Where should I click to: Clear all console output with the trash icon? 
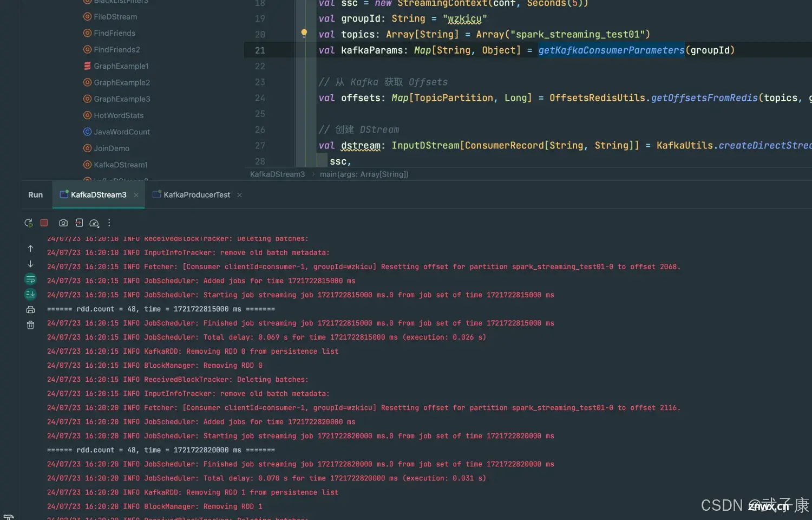[x=30, y=324]
